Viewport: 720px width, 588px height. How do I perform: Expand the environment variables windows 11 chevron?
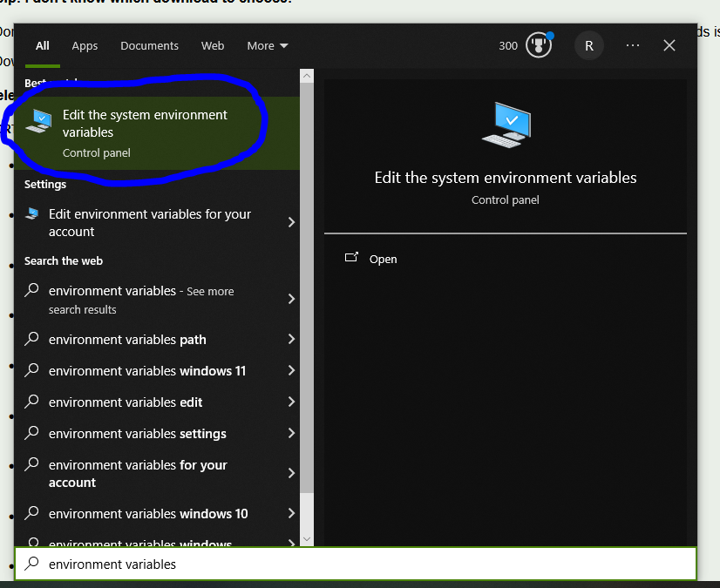pyautogui.click(x=290, y=370)
